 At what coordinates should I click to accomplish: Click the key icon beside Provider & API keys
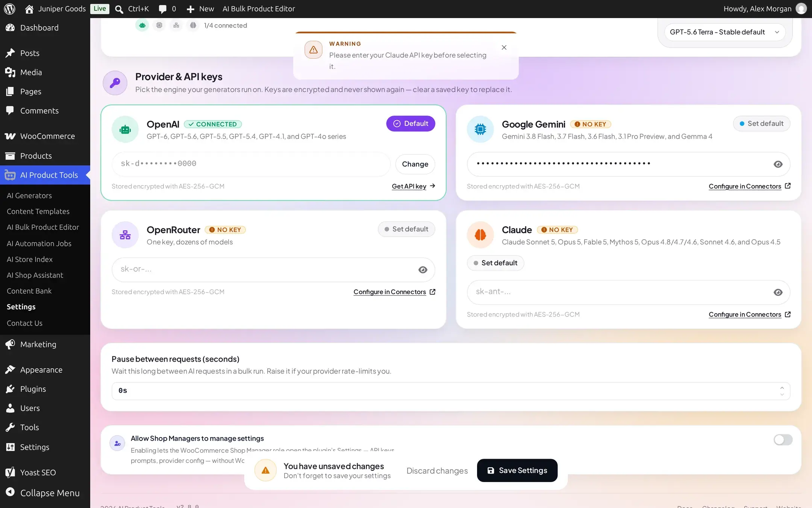coord(115,83)
